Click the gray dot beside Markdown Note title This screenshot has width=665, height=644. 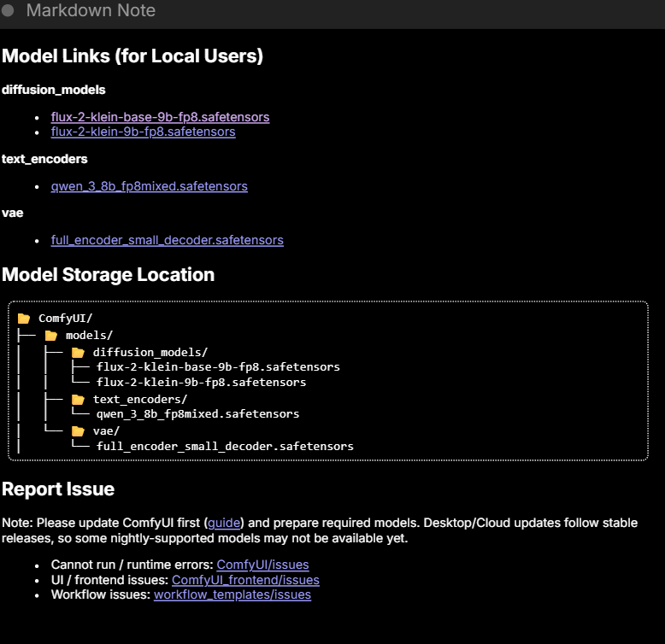[7, 10]
